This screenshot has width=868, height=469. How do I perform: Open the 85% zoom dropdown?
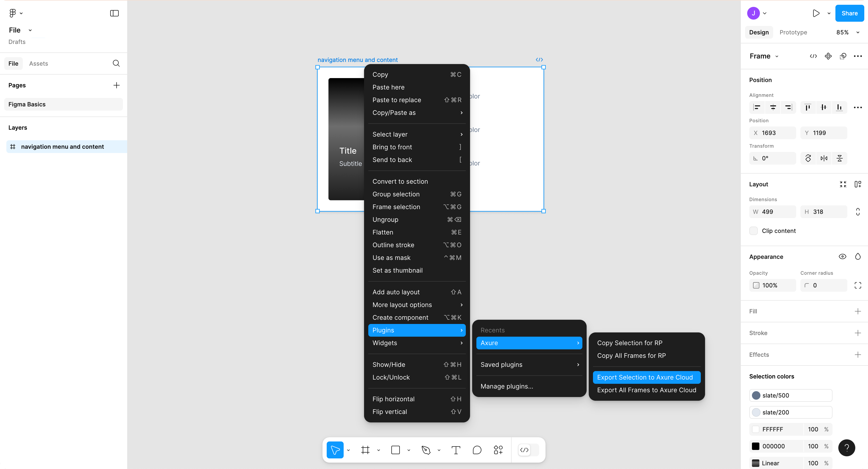(x=847, y=32)
